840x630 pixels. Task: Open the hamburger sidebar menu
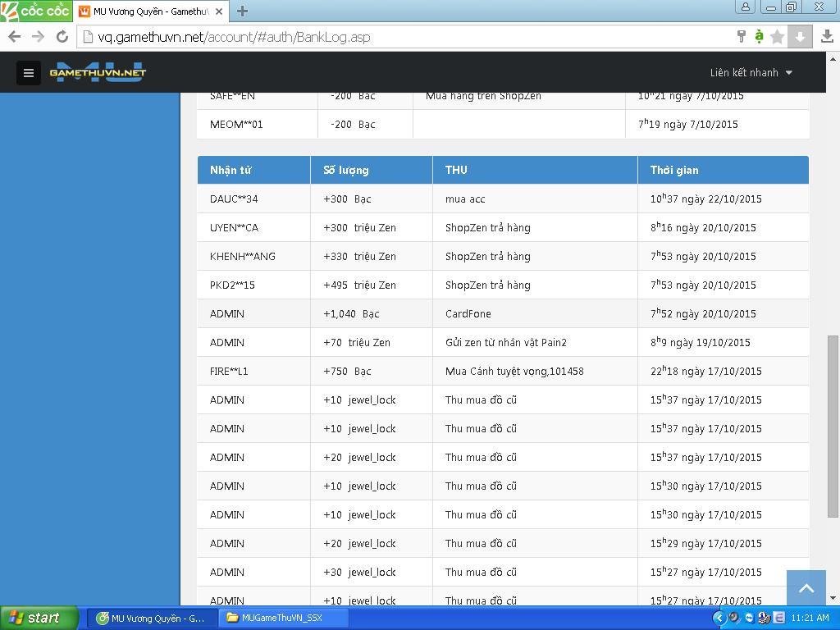tap(28, 73)
